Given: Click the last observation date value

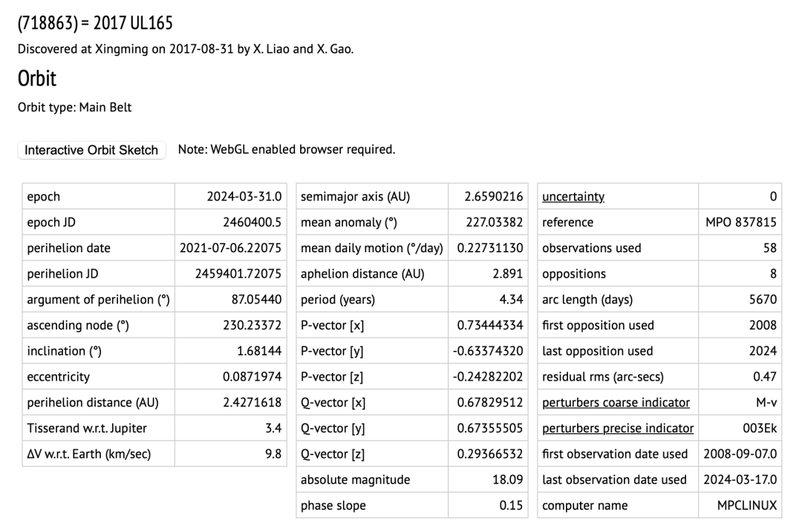Looking at the screenshot, I should (x=740, y=479).
